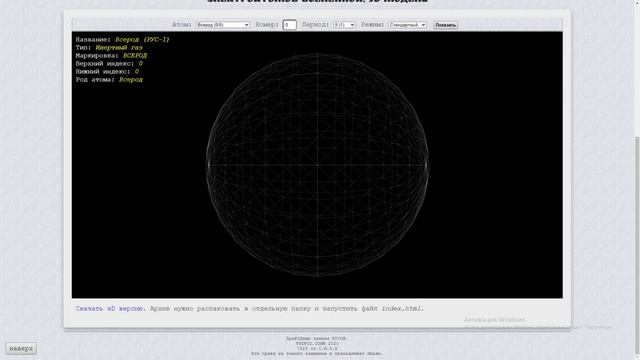The image size is (640, 360).
Task: Click the Род атома: Всерод text
Action: pos(109,80)
